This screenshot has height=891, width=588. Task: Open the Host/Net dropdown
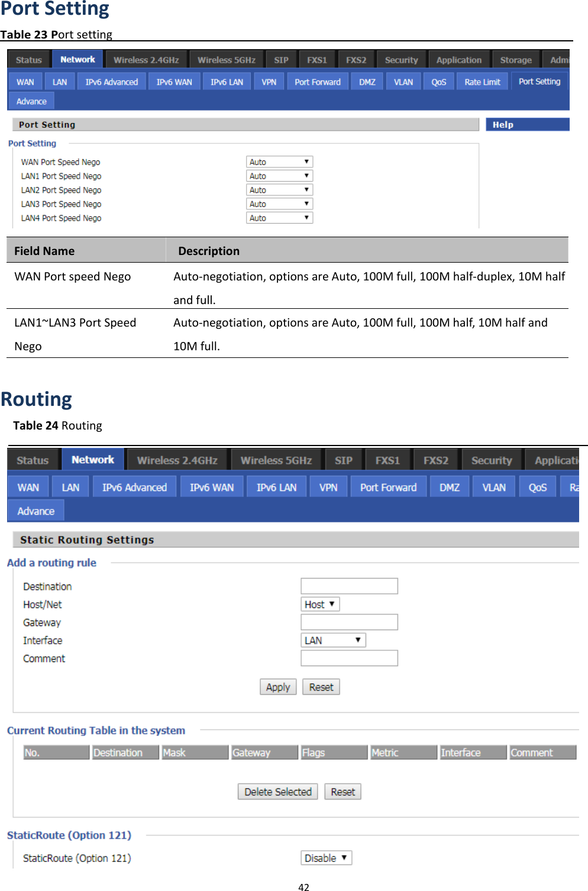[x=319, y=604]
